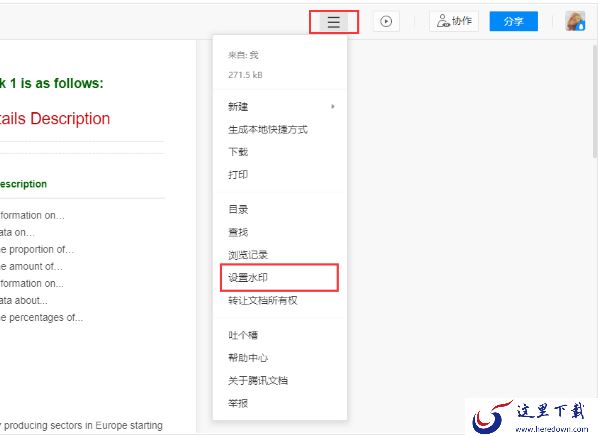Choose 查找 find option
Image resolution: width=598 pixels, height=437 pixels.
pos(238,232)
